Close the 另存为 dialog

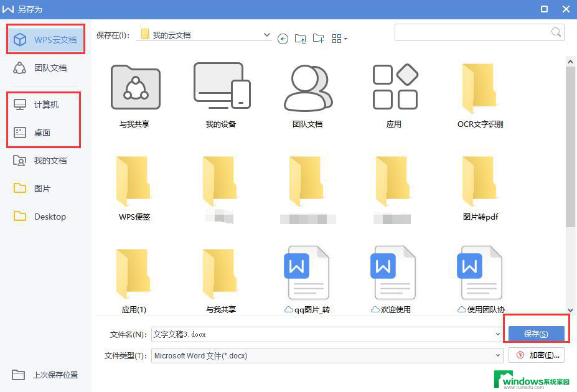pyautogui.click(x=566, y=9)
